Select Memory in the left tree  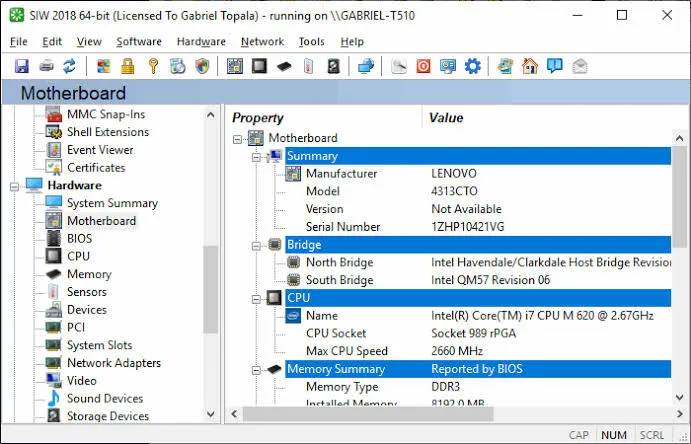(x=89, y=274)
